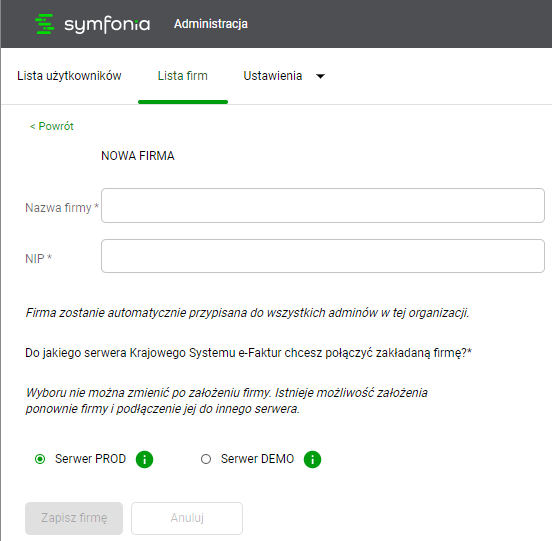Switch to Lista użytkowników tab
The width and height of the screenshot is (552, 541).
(x=69, y=76)
